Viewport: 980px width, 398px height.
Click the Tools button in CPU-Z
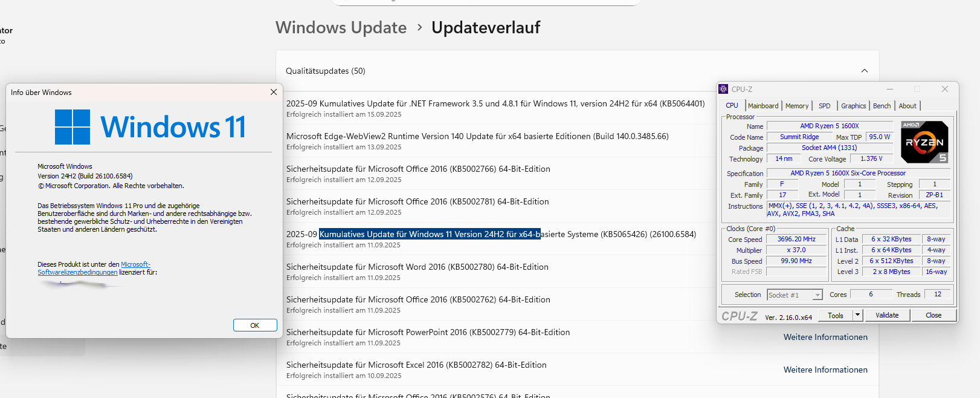pyautogui.click(x=836, y=315)
